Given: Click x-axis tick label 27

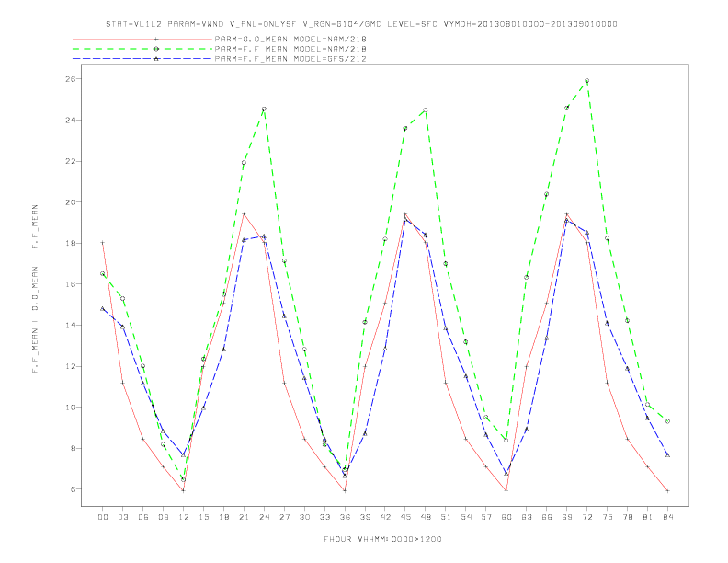Looking at the screenshot, I should coord(284,517).
